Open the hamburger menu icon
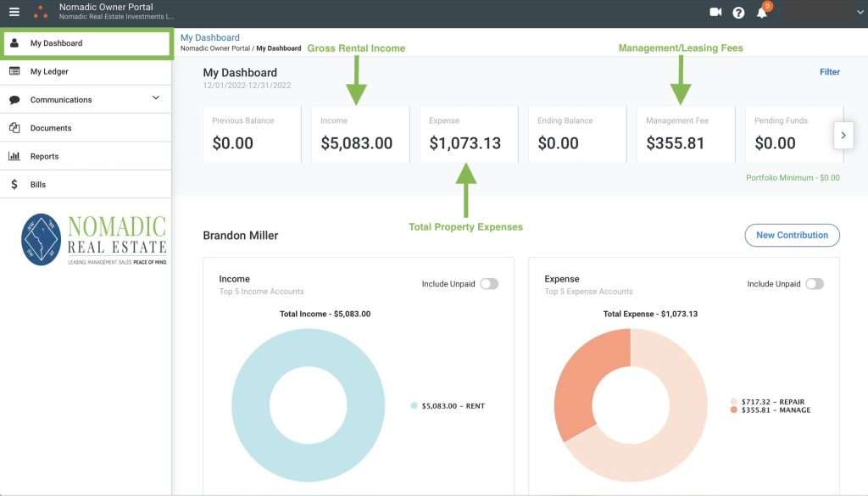Screen dimensions: 868x496 14,12
